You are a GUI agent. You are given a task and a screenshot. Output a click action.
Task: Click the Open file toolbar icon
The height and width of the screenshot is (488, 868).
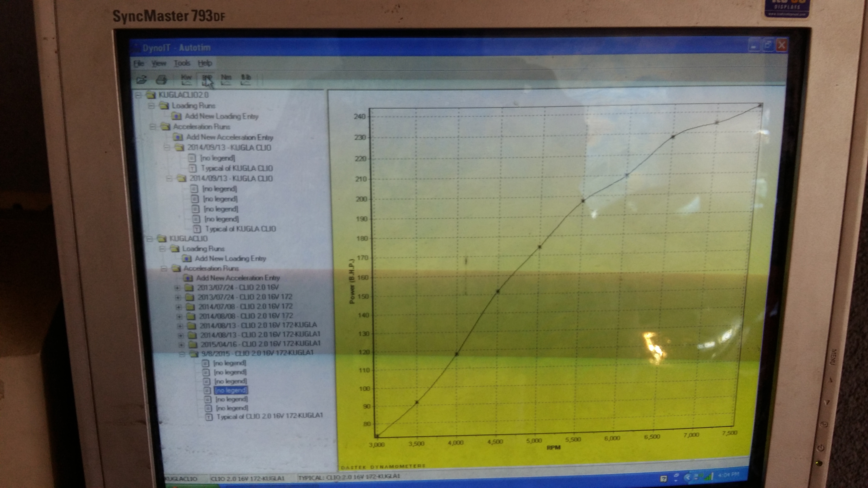(142, 80)
